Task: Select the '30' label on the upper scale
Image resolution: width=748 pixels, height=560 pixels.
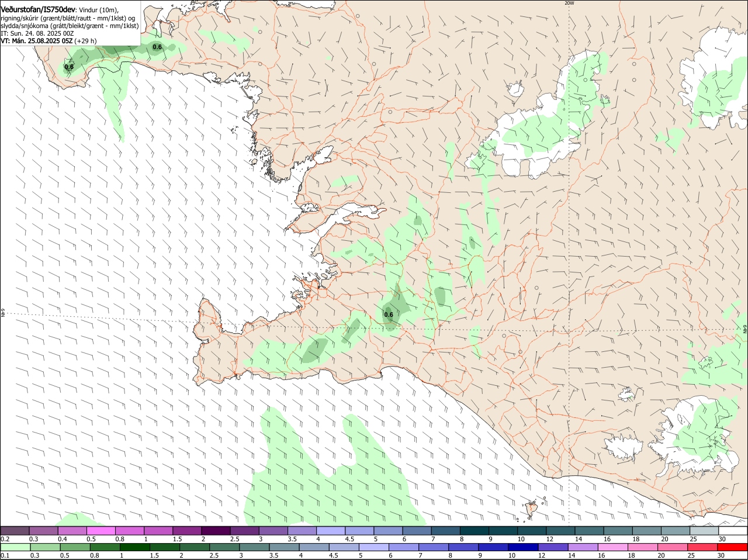Action: click(722, 538)
